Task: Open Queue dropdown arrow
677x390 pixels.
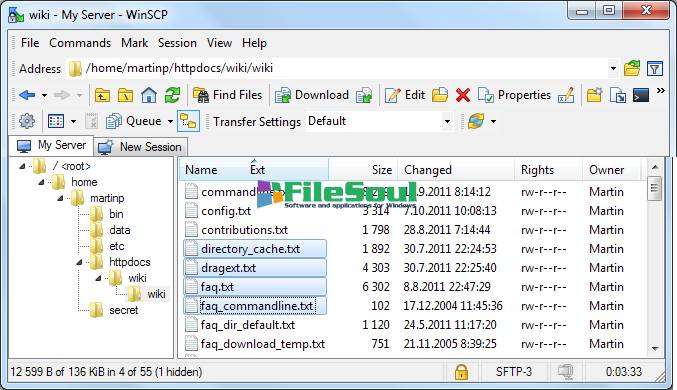Action: point(170,122)
